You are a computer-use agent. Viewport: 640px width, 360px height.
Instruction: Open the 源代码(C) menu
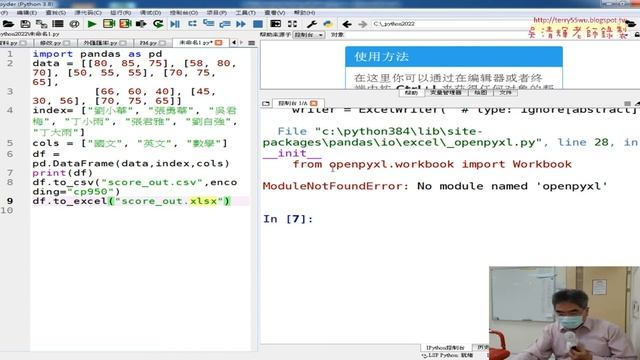click(x=88, y=13)
